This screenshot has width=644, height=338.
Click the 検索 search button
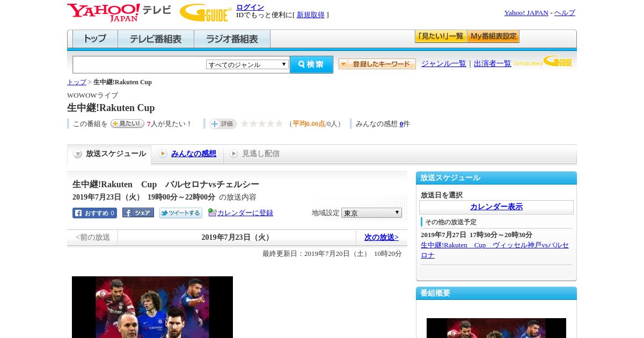(311, 64)
